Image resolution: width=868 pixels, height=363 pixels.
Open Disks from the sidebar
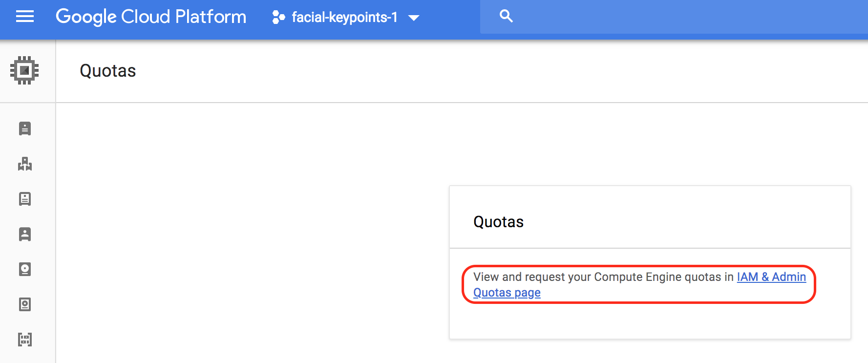click(x=25, y=269)
